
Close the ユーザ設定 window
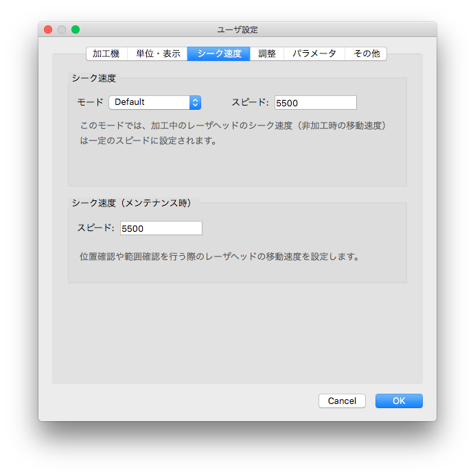(x=48, y=29)
